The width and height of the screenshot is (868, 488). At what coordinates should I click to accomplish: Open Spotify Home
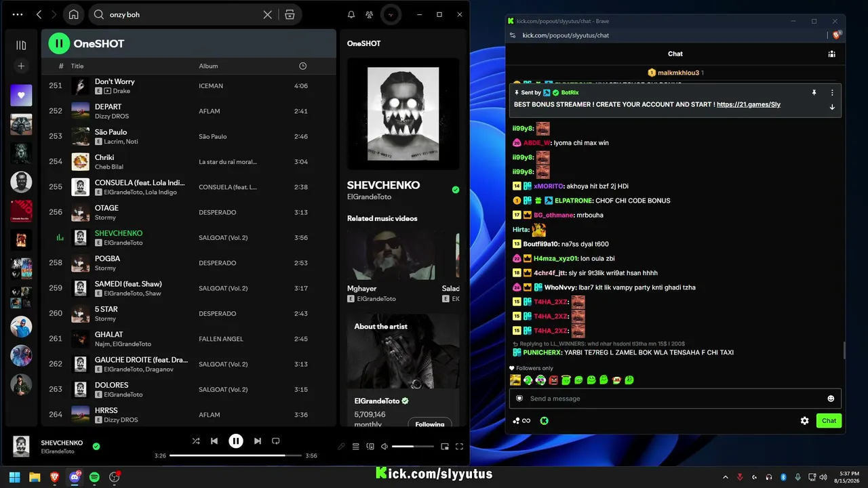tap(73, 14)
